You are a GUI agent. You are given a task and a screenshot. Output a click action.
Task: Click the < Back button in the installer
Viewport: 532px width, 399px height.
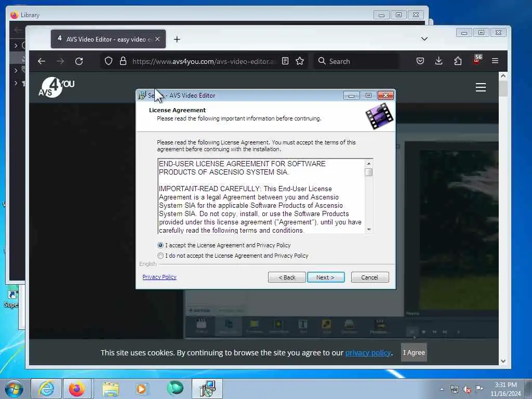[x=287, y=277]
